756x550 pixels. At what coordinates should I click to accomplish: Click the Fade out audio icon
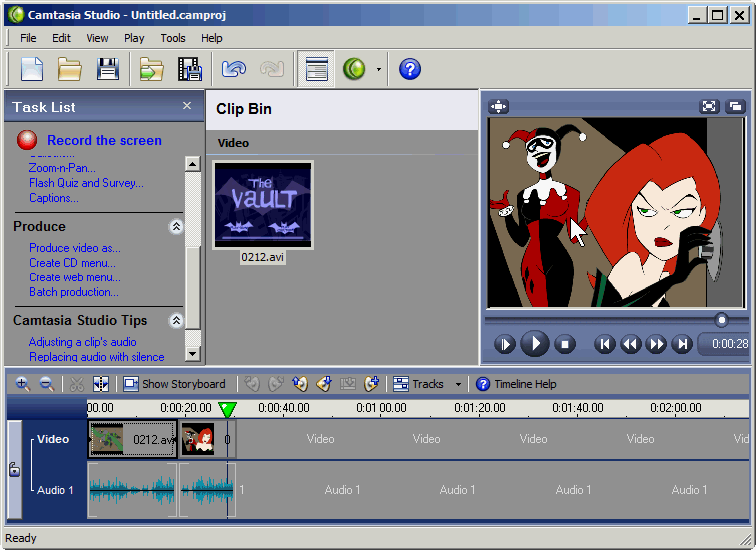click(276, 384)
